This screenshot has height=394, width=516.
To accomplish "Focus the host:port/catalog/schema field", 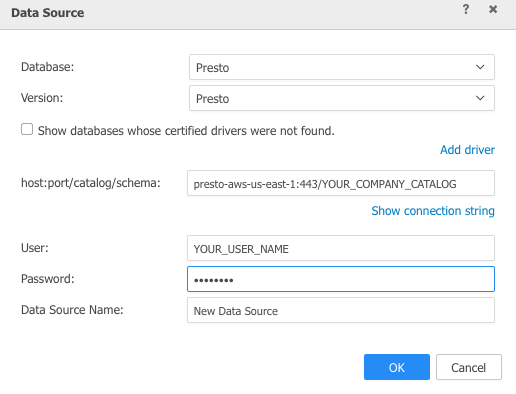I will click(x=341, y=183).
